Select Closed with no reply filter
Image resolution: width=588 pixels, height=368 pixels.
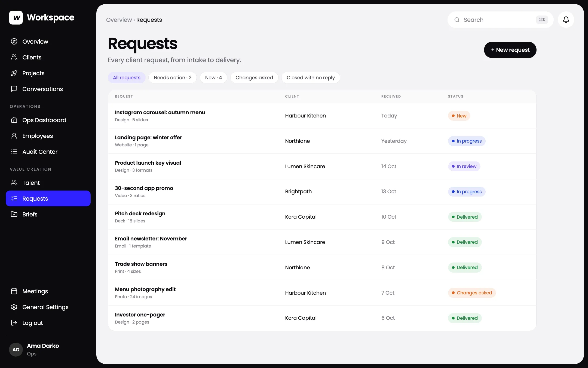311,78
